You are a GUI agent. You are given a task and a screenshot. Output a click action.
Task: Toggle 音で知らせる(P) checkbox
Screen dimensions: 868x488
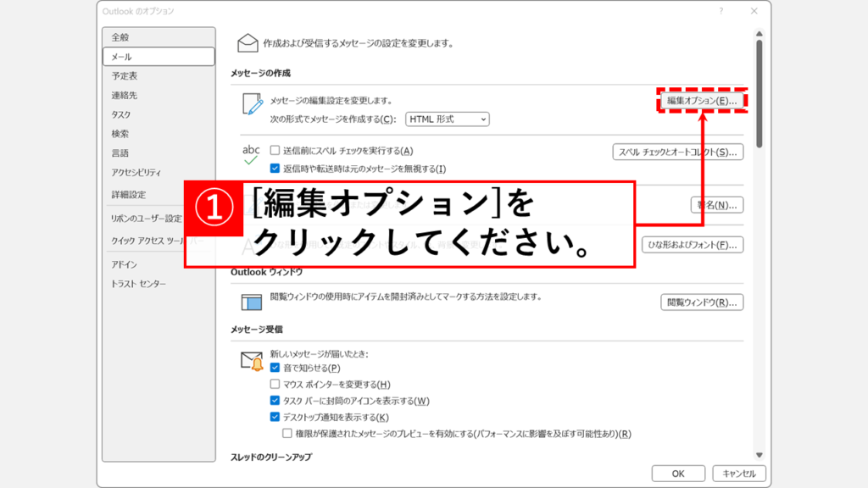point(275,368)
